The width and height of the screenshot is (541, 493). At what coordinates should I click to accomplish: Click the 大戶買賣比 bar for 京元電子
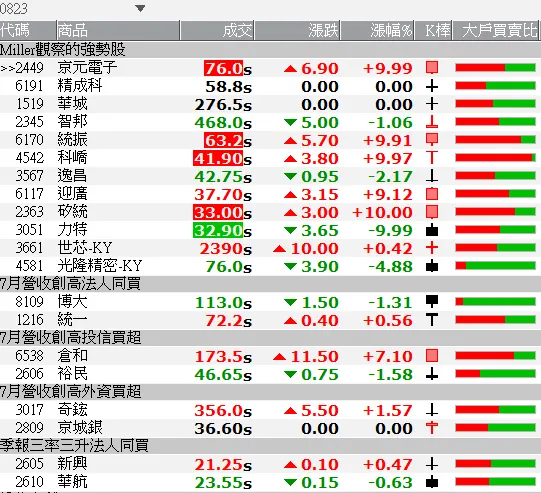tap(495, 68)
